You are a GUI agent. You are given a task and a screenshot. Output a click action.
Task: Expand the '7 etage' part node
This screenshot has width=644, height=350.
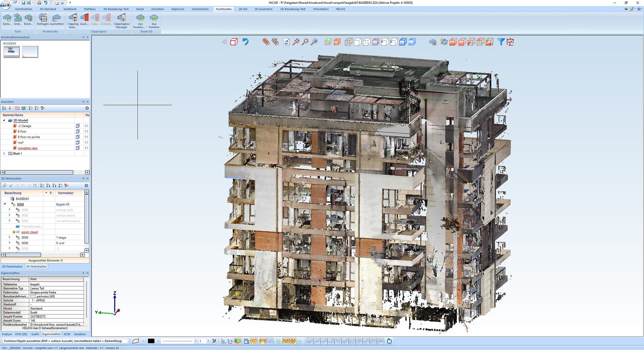click(x=9, y=237)
